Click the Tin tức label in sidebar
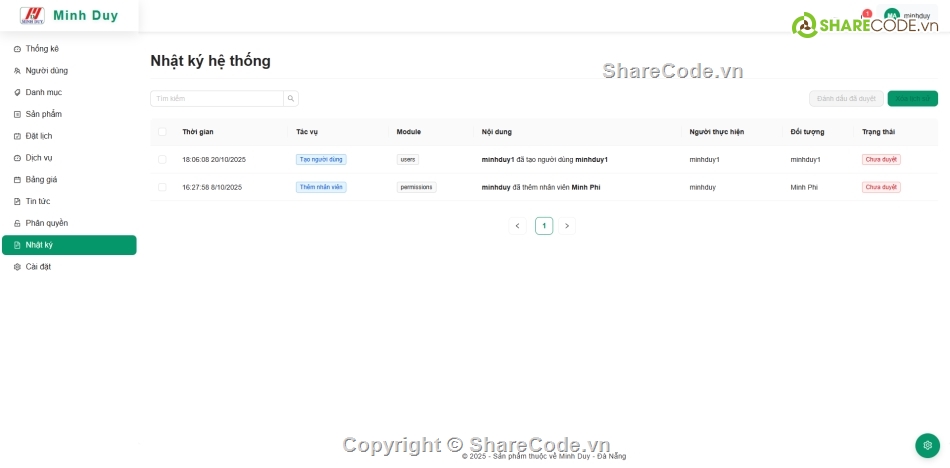This screenshot has height=468, width=950. [38, 202]
